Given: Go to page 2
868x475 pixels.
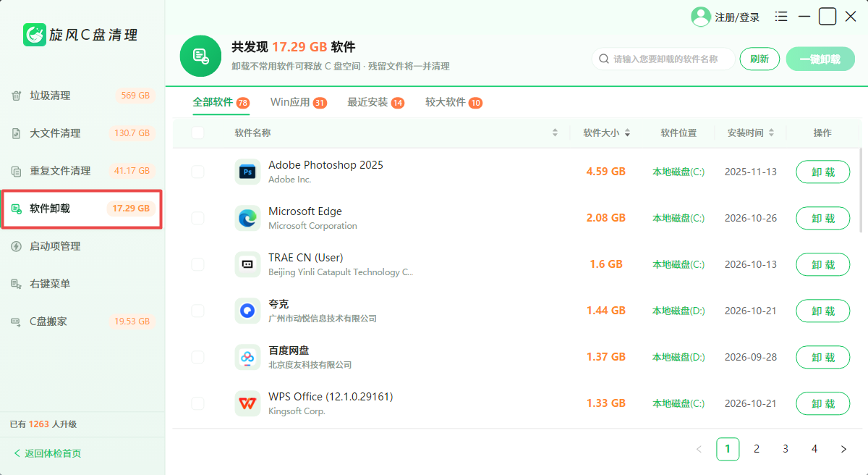Looking at the screenshot, I should point(757,449).
